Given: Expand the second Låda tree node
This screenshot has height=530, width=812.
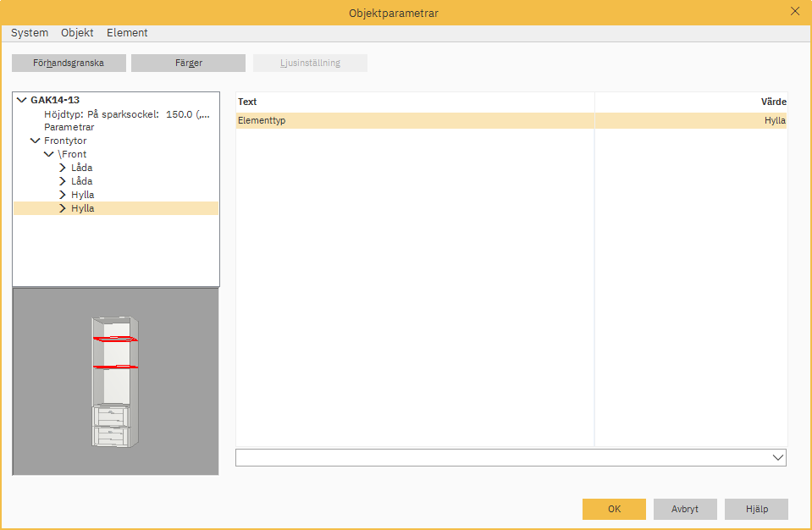Looking at the screenshot, I should pos(61,180).
